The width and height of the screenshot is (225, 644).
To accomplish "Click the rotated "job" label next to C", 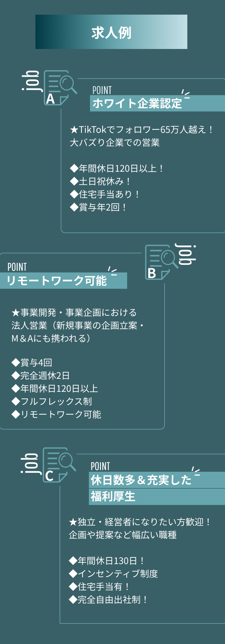I will [30, 463].
